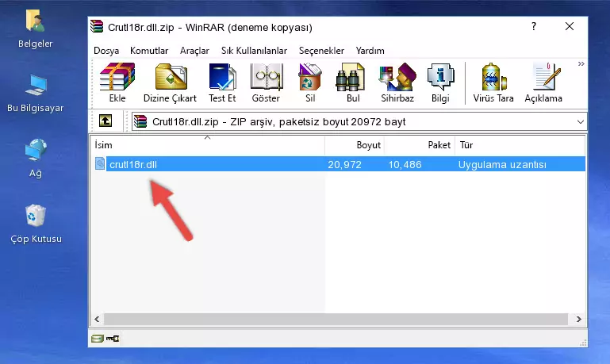Run Test Et on the archive

coord(222,82)
